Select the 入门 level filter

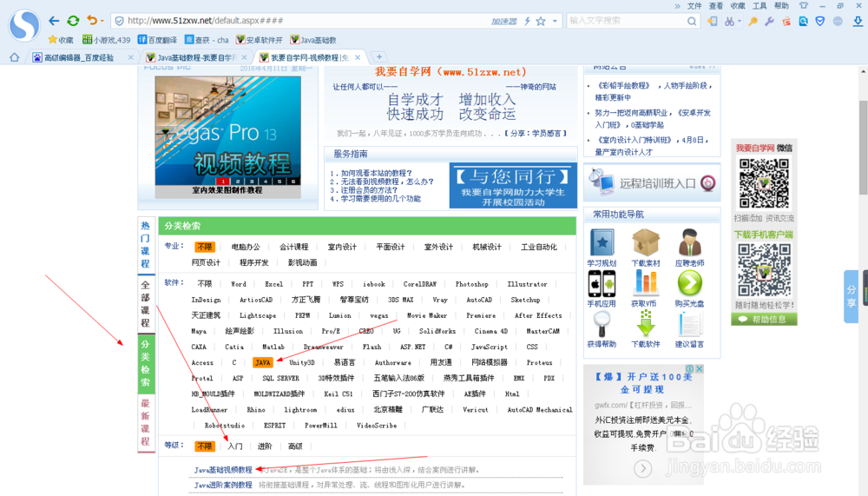(235, 446)
